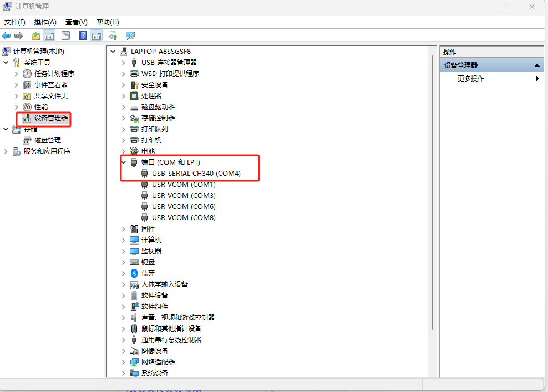Click Scan for hardware changes icon
Image resolution: width=548 pixels, height=392 pixels.
(130, 35)
